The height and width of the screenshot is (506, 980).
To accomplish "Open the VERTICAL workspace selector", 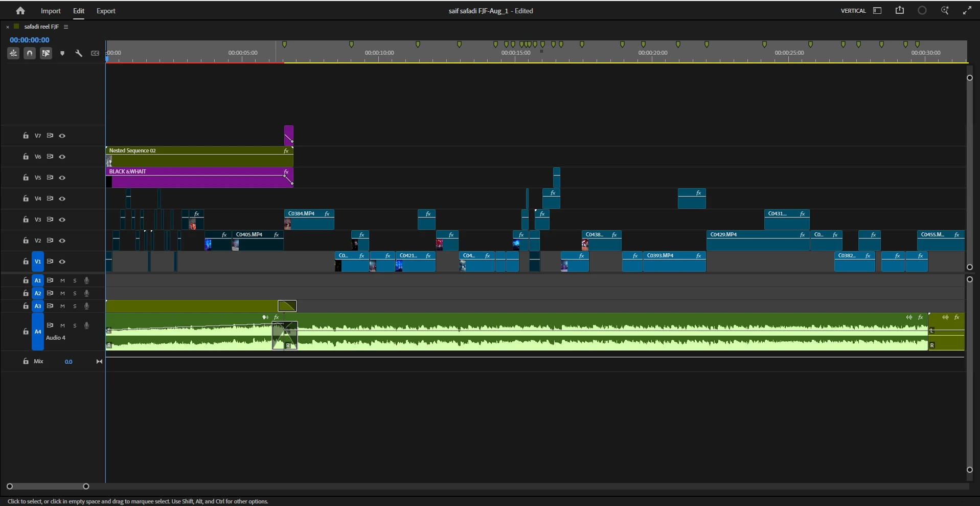I will [853, 11].
